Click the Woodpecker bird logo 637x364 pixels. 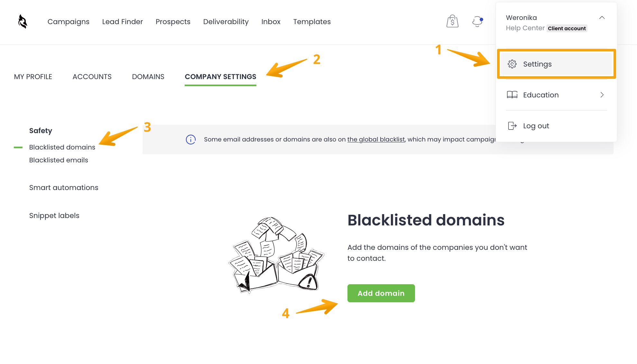(23, 22)
